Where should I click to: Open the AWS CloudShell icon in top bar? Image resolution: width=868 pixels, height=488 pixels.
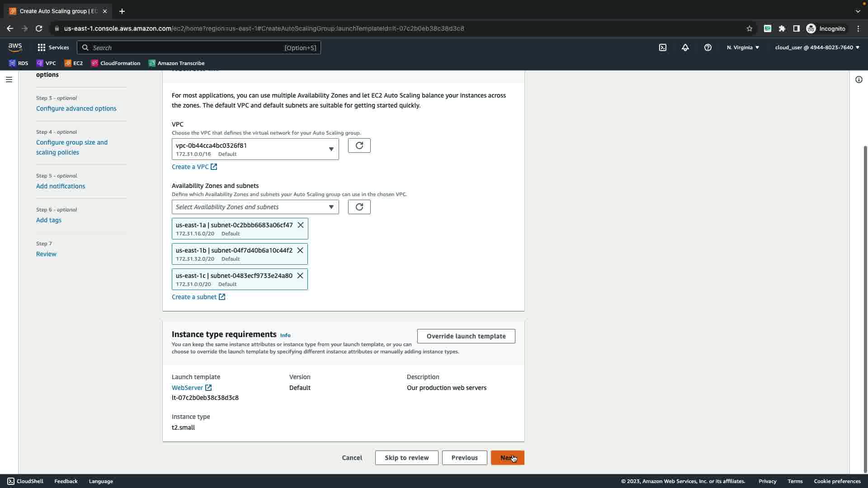coord(663,47)
